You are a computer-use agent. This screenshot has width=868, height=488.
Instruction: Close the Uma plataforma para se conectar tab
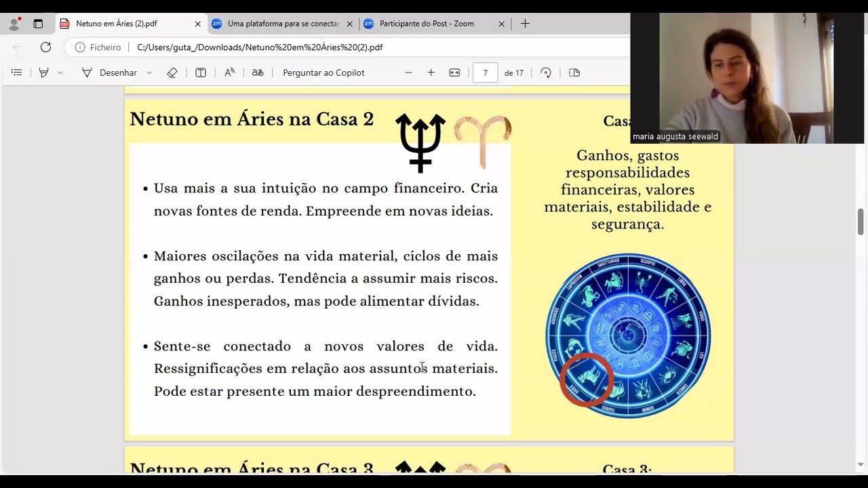point(349,24)
